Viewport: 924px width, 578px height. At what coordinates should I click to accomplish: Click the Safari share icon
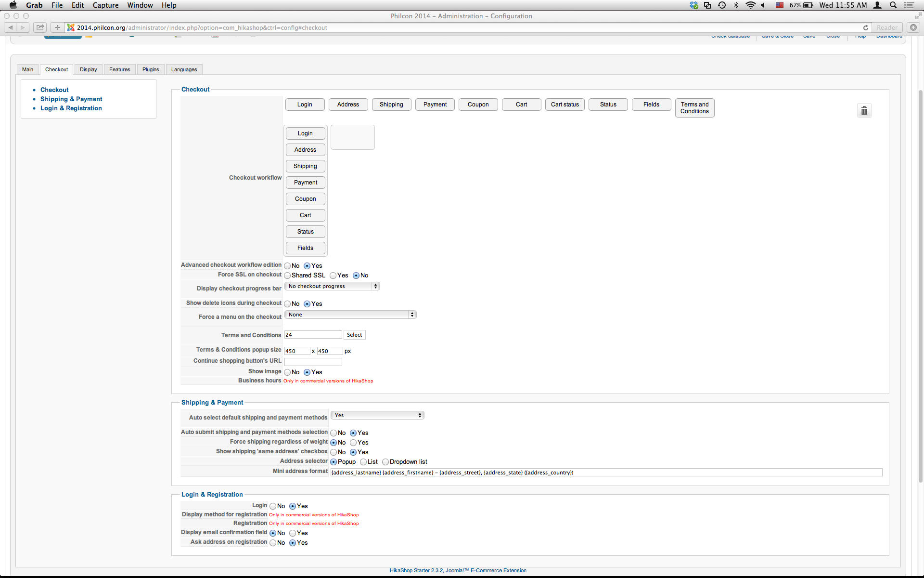(x=40, y=27)
